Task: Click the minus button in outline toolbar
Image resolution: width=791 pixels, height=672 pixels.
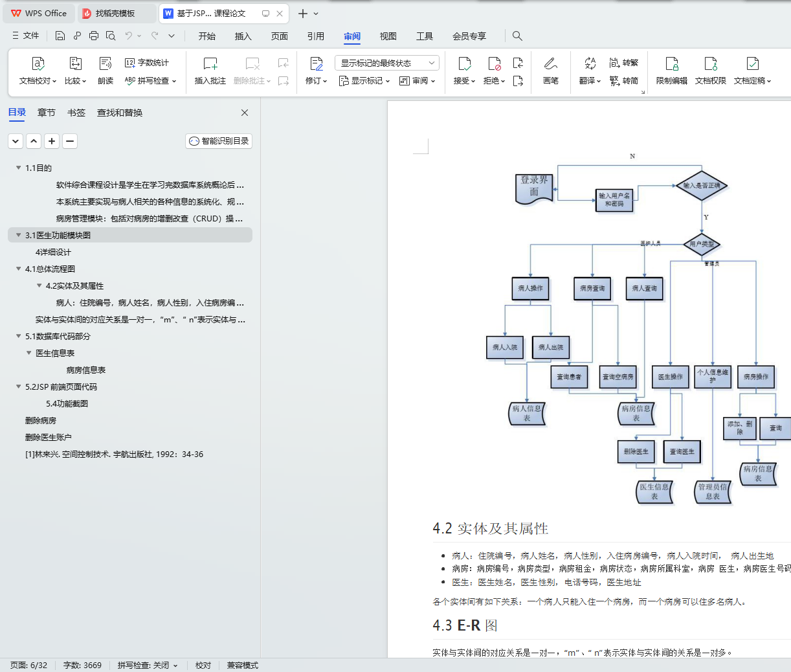Action: click(70, 140)
